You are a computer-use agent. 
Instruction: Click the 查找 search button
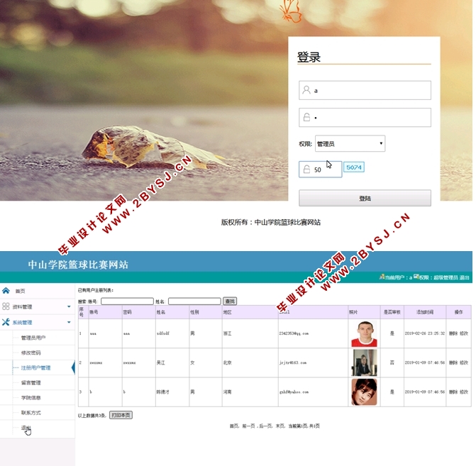230,301
